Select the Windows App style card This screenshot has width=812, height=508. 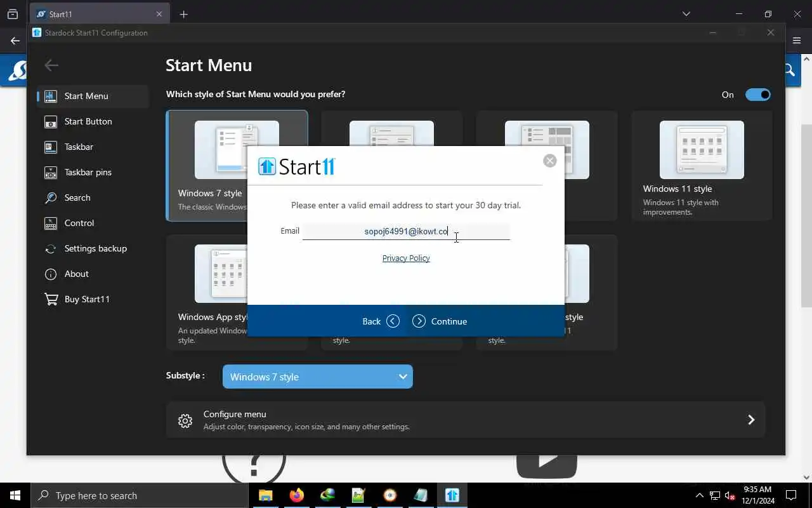coord(207,292)
